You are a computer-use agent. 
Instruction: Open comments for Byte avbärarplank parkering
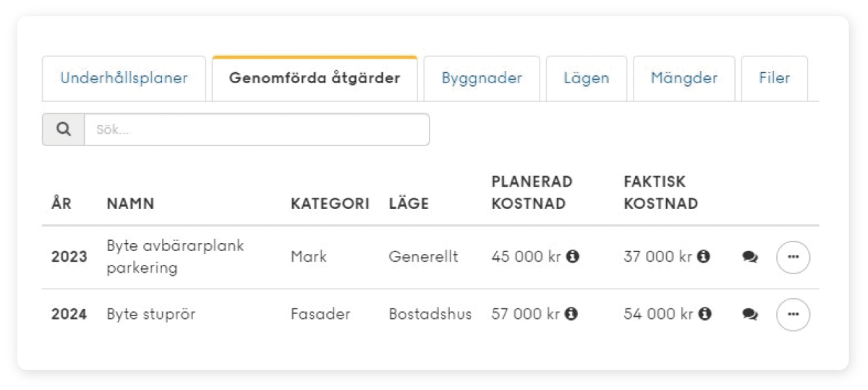(x=750, y=257)
